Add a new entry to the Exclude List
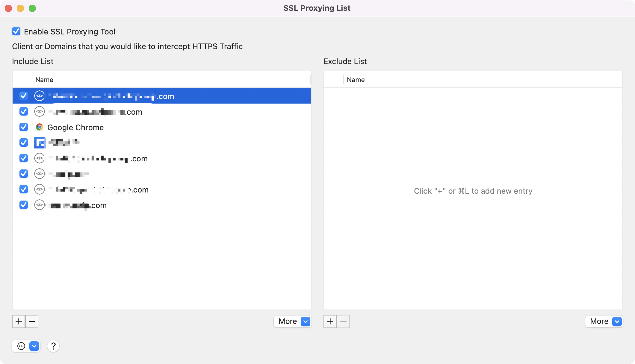The image size is (635, 364). 330,321
